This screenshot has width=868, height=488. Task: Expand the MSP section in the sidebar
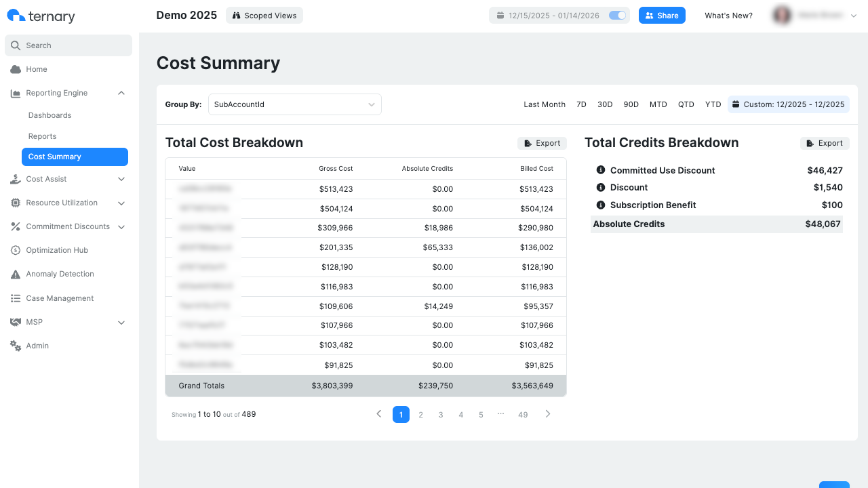121,322
